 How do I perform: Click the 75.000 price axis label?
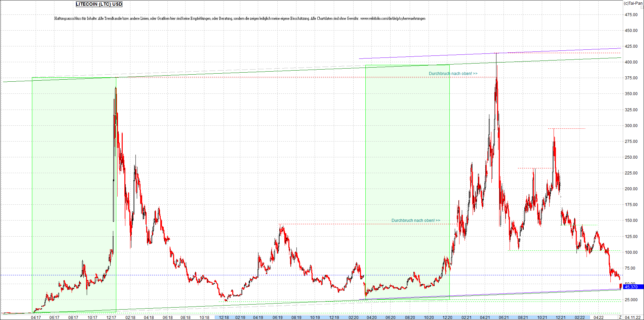pyautogui.click(x=630, y=268)
